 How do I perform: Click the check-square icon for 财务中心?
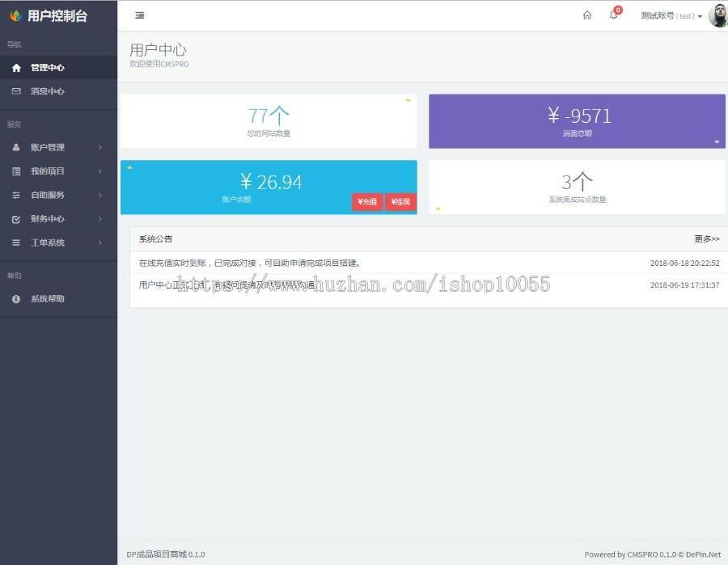16,219
